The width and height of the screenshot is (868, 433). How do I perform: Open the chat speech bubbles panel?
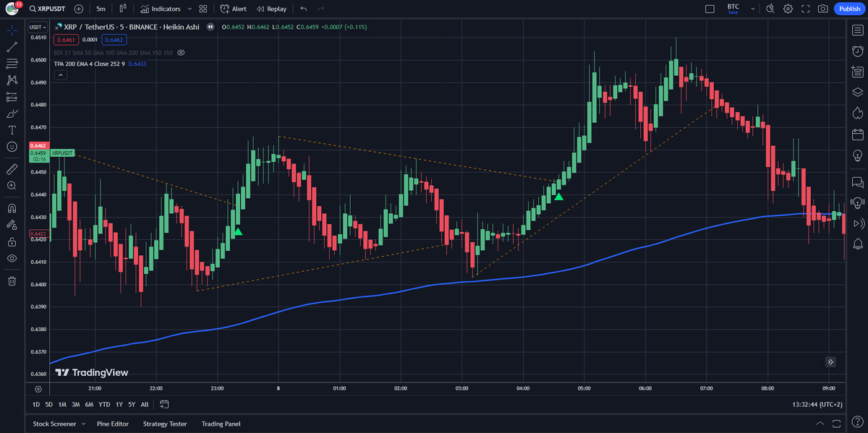point(857,181)
